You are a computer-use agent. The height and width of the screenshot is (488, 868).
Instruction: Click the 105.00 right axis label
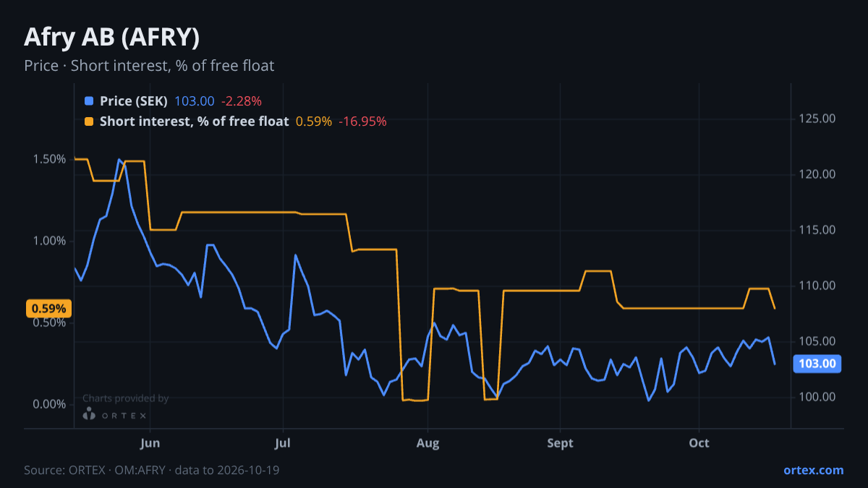click(817, 341)
